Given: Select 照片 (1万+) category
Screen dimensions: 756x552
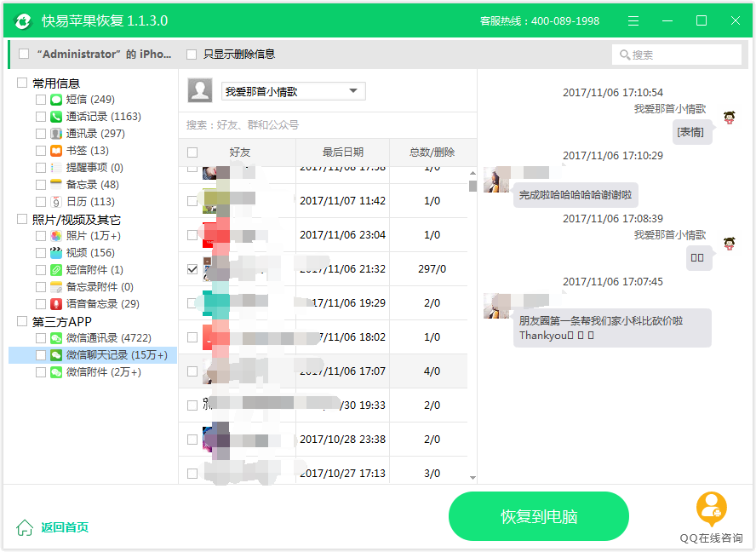Looking at the screenshot, I should 93,236.
